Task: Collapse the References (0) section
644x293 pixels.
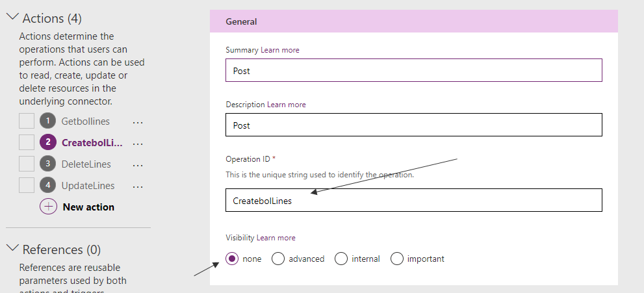Action: [12, 249]
